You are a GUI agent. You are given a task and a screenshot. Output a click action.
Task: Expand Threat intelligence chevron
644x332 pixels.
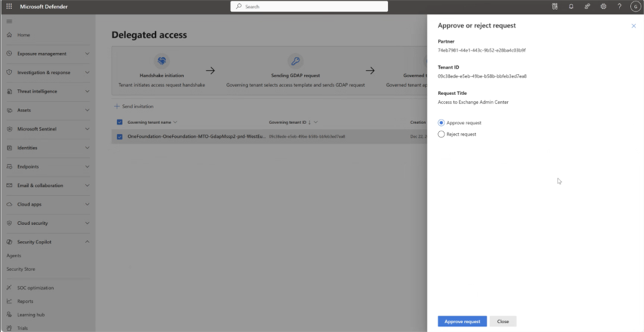click(x=87, y=91)
